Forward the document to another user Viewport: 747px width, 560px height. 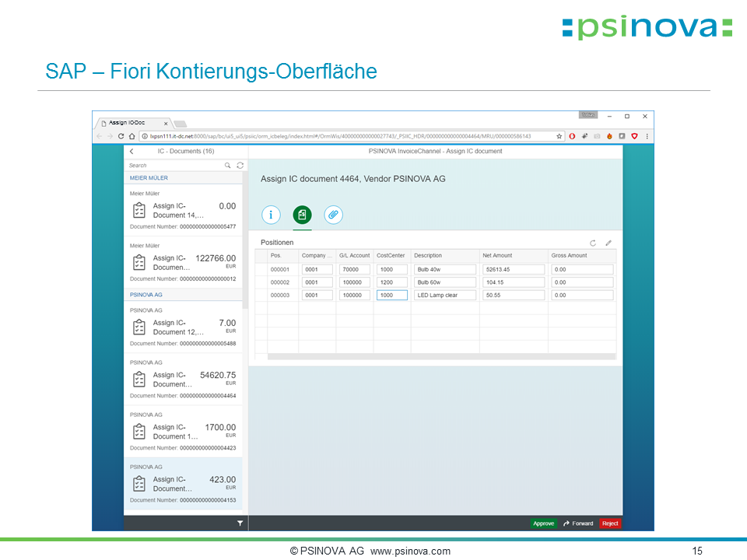point(578,523)
